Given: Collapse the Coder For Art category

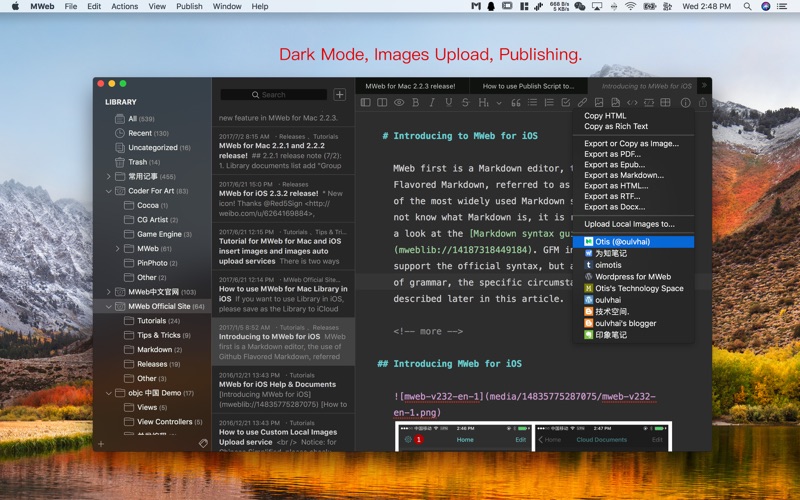Looking at the screenshot, I should 109,190.
